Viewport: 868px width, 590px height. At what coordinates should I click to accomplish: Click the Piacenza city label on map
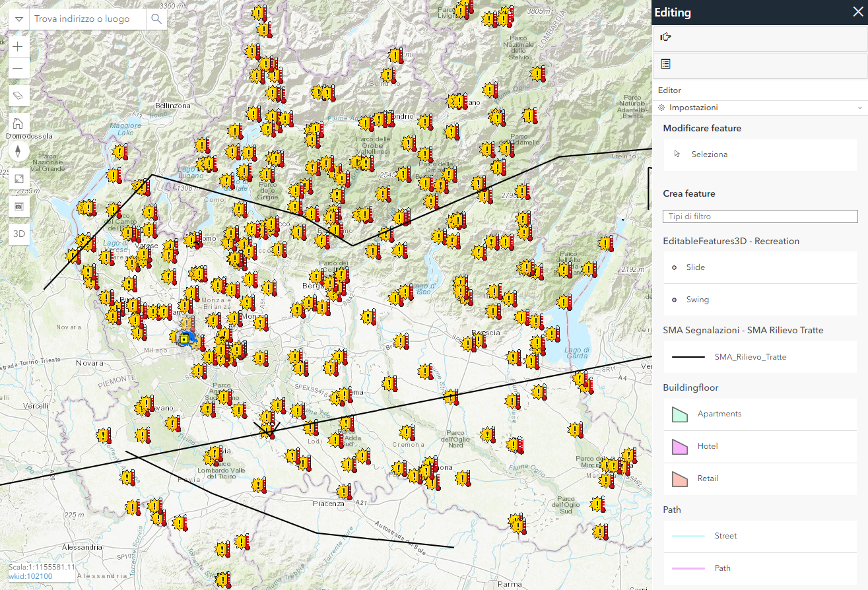tap(329, 504)
